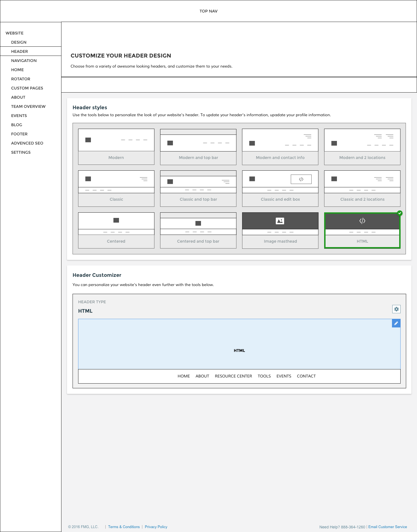The height and width of the screenshot is (532, 417).
Task: Open ADVENCED SEO in sidebar
Action: tap(27, 143)
